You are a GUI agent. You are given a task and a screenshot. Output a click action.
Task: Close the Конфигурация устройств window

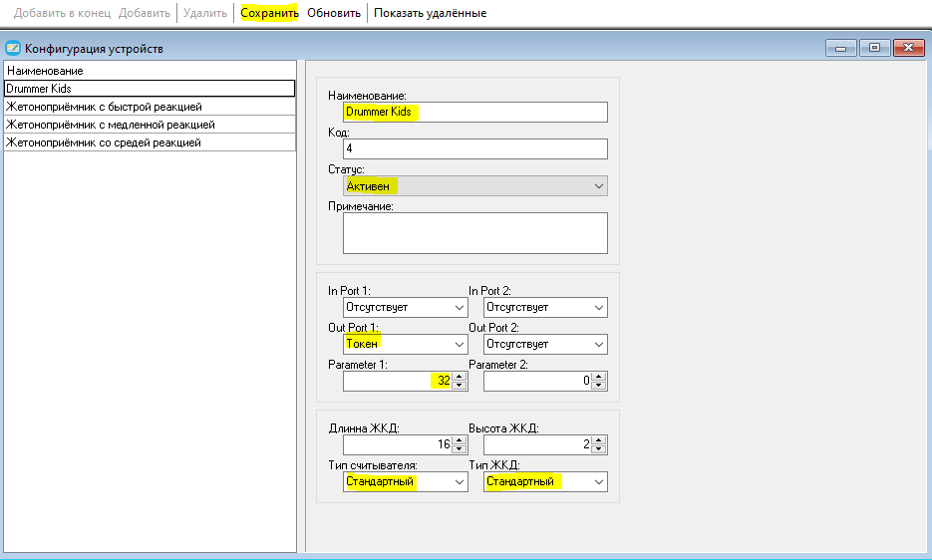coord(909,48)
